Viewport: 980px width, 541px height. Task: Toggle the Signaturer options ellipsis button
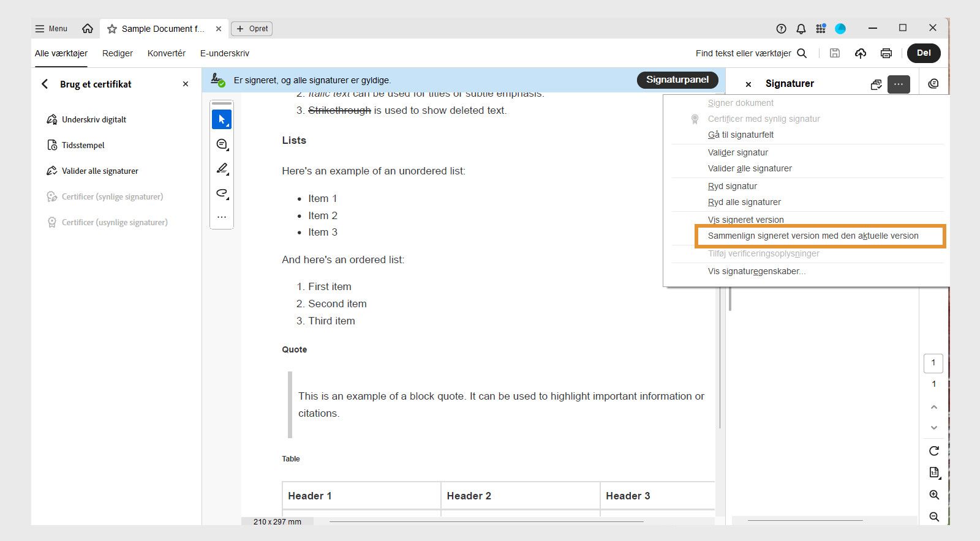[899, 84]
